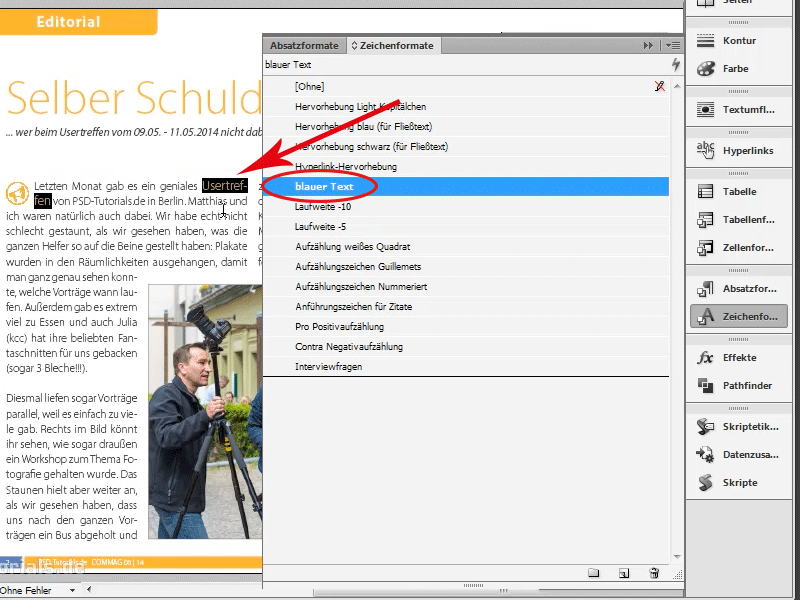Open the Effekte panel icon
Viewport: 800px width, 600px height.
[x=706, y=357]
